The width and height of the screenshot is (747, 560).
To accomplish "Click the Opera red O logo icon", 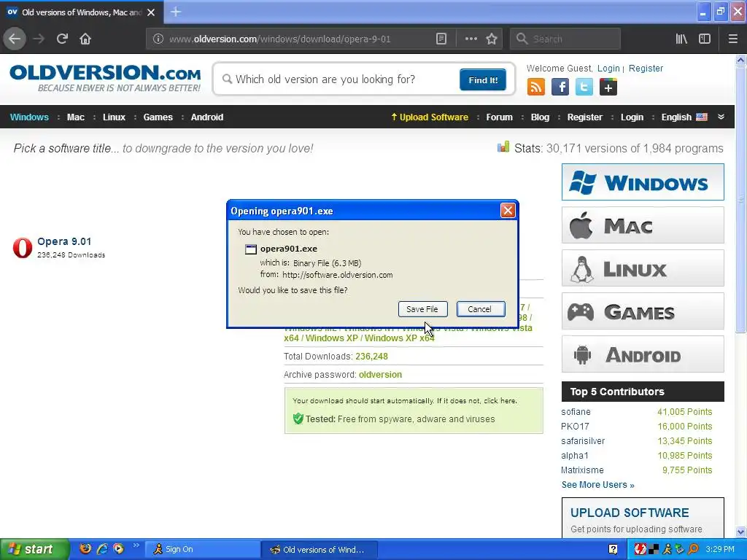I will point(23,248).
